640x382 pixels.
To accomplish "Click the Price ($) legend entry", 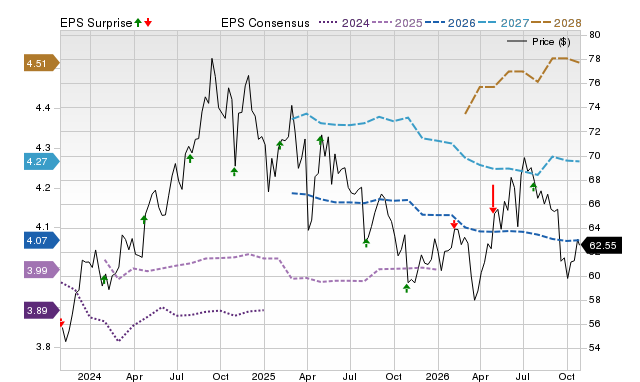I will pyautogui.click(x=539, y=42).
